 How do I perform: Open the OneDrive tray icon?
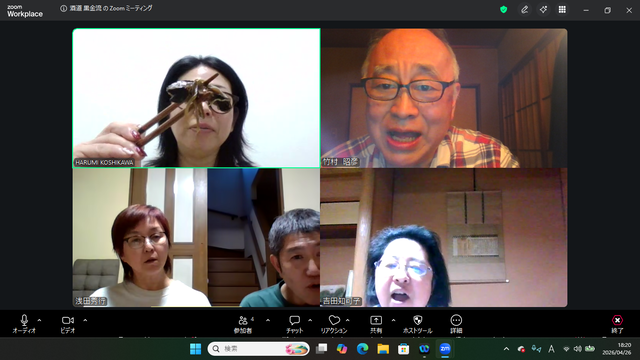[x=521, y=349]
